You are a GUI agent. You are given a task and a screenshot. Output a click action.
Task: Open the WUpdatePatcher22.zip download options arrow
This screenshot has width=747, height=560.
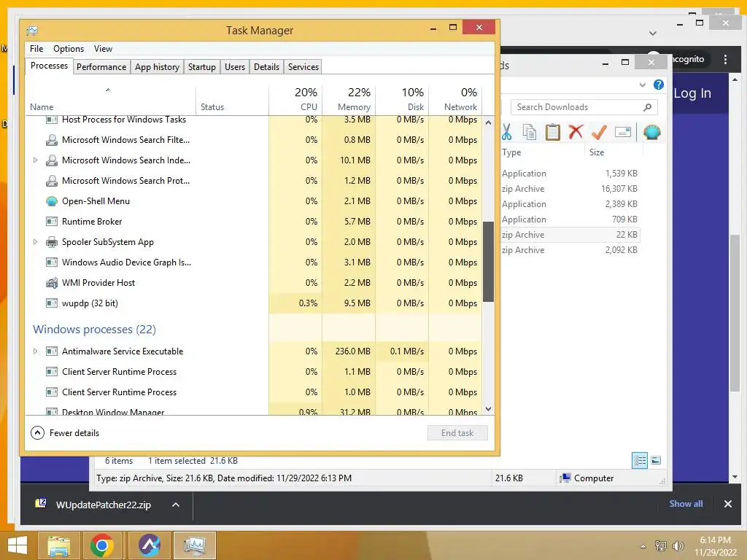click(176, 505)
